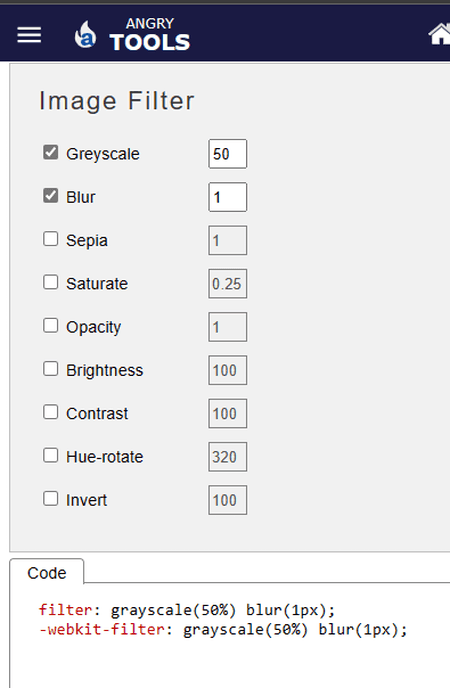Enable the Sepia checkbox
450x688 pixels.
pyautogui.click(x=50, y=239)
